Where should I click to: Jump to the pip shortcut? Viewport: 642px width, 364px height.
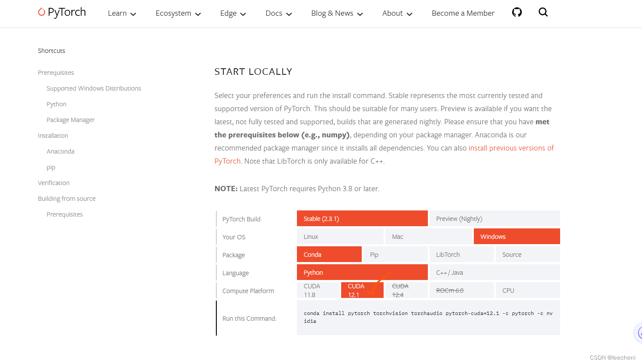tap(51, 167)
